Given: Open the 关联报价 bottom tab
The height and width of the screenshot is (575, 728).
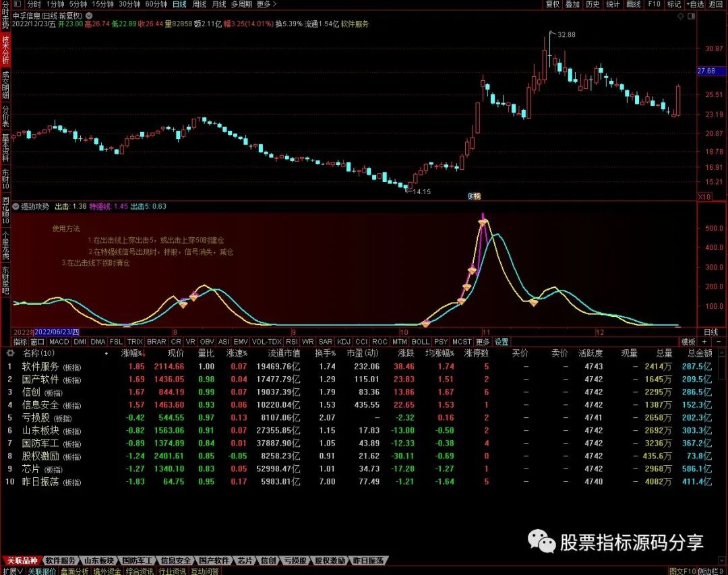Looking at the screenshot, I should point(42,571).
